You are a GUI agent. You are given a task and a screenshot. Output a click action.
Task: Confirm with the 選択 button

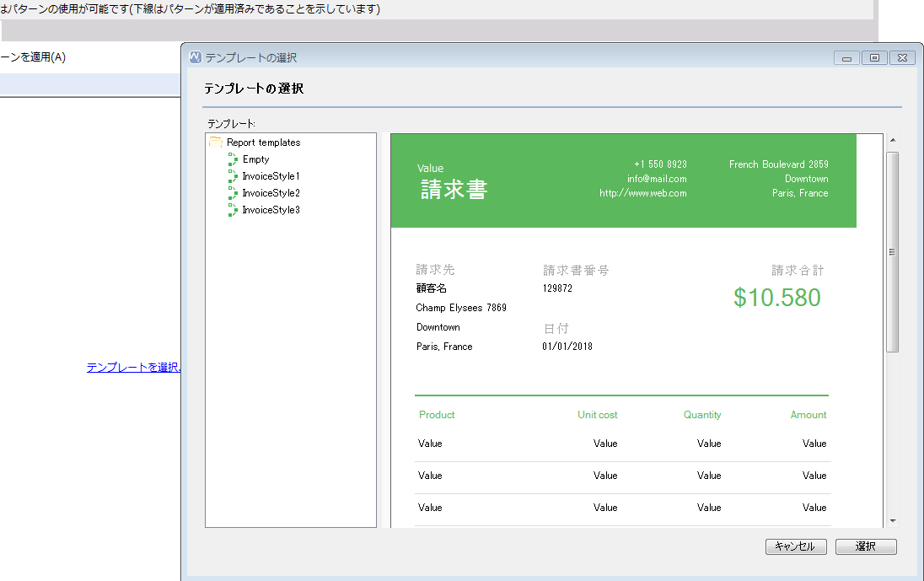(866, 546)
